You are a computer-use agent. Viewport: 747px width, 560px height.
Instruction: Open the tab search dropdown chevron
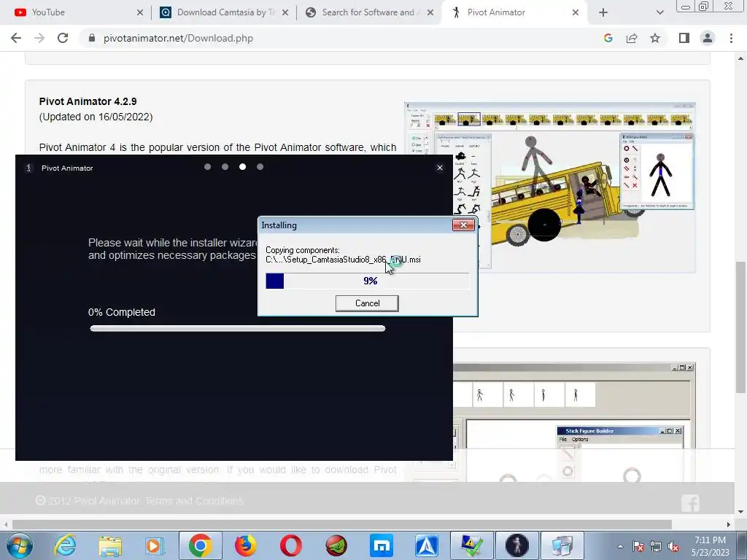tap(659, 12)
